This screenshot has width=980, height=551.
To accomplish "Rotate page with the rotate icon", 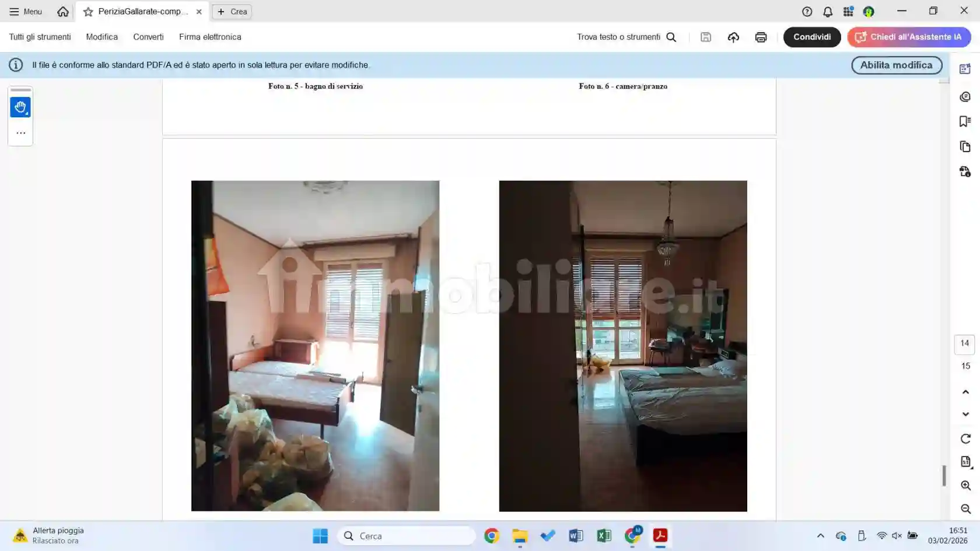I will pos(965,438).
